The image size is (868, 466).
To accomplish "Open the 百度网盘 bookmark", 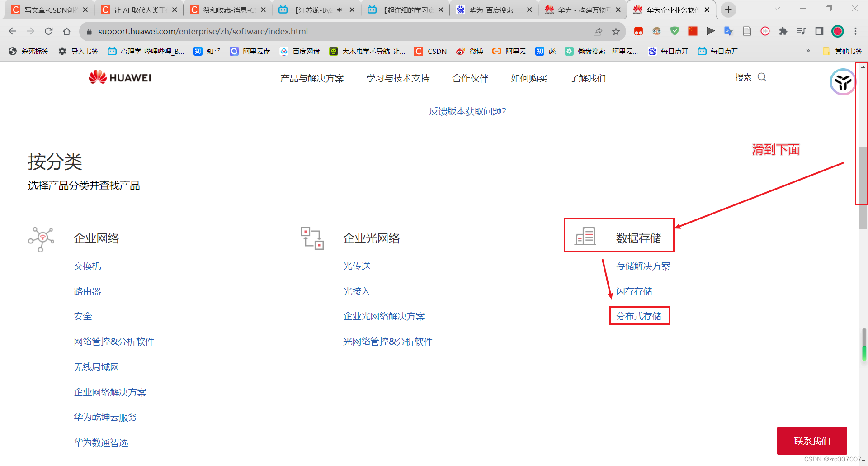I will pyautogui.click(x=300, y=51).
